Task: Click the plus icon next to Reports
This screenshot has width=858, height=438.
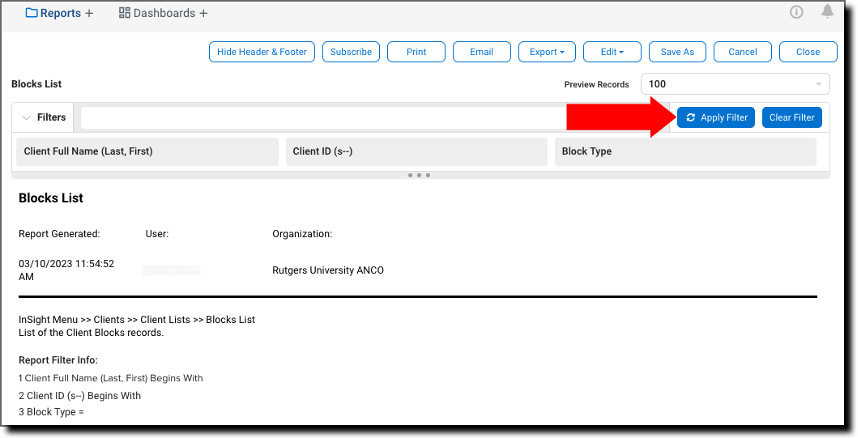Action: 89,13
